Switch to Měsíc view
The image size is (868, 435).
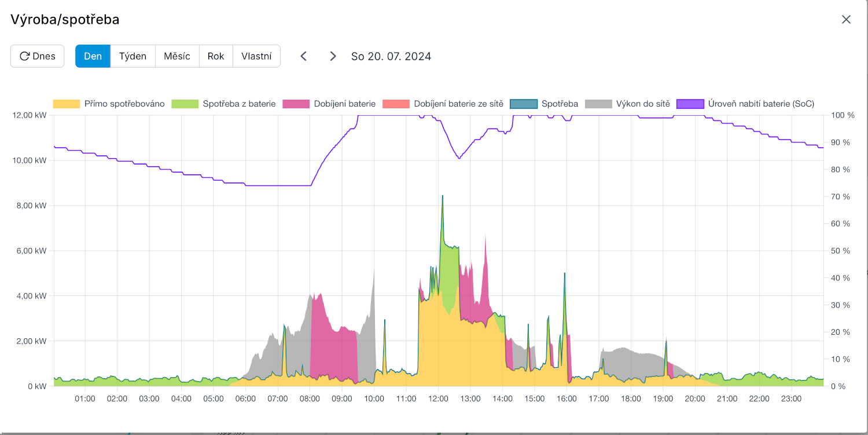[177, 56]
